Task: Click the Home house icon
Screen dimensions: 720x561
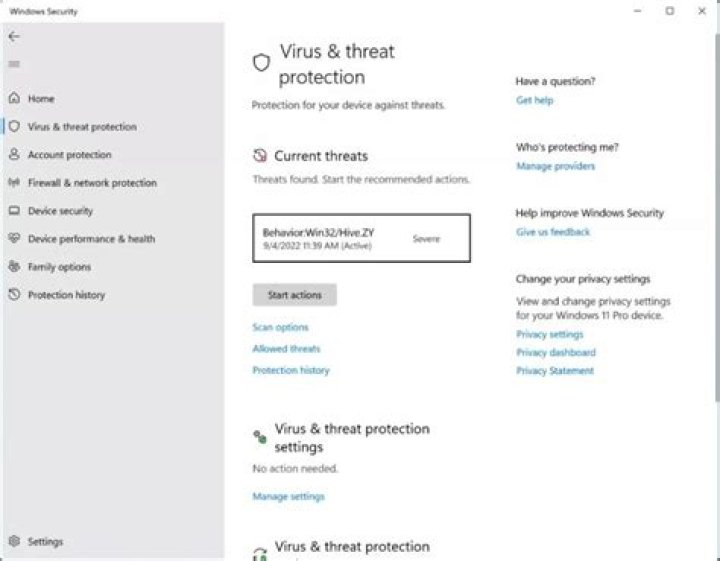Action: [14, 99]
